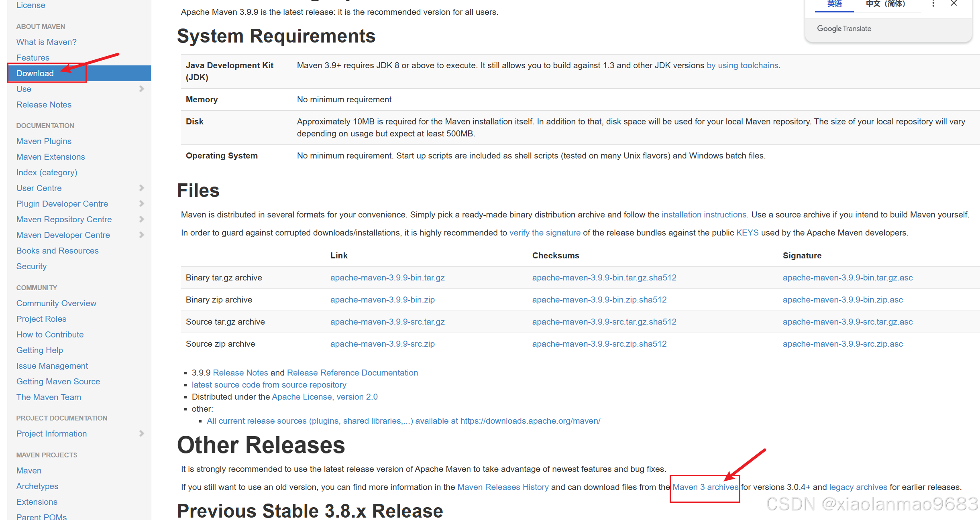Open Getting Help link

pyautogui.click(x=40, y=350)
